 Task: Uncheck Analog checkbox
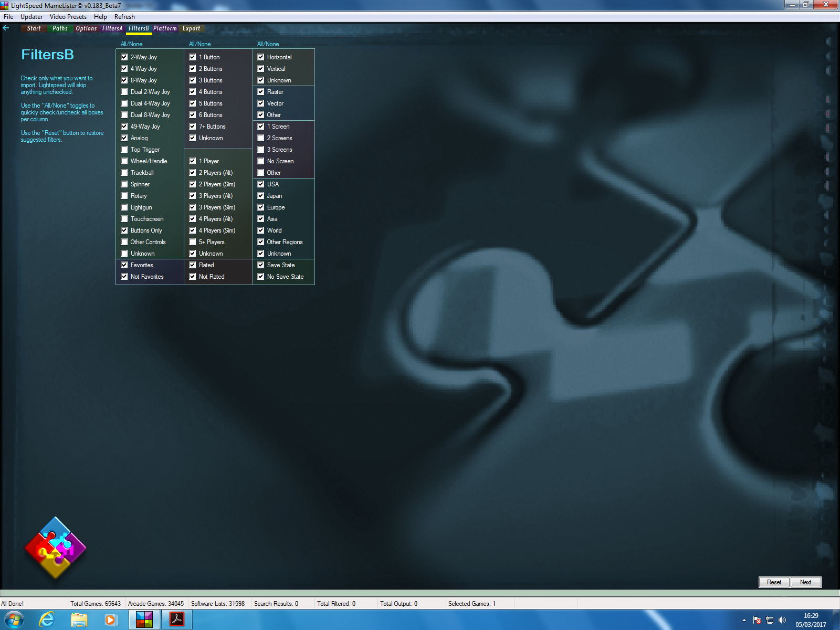pos(124,138)
